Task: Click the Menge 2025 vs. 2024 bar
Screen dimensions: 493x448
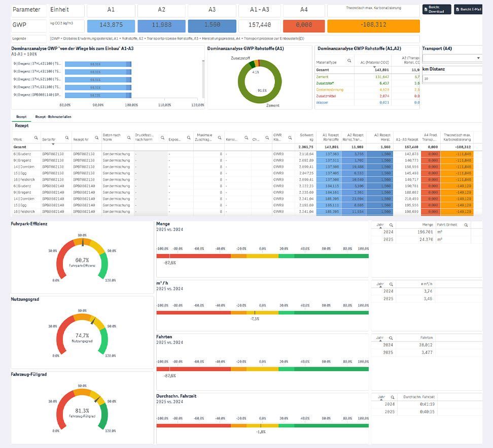Action: (263, 256)
